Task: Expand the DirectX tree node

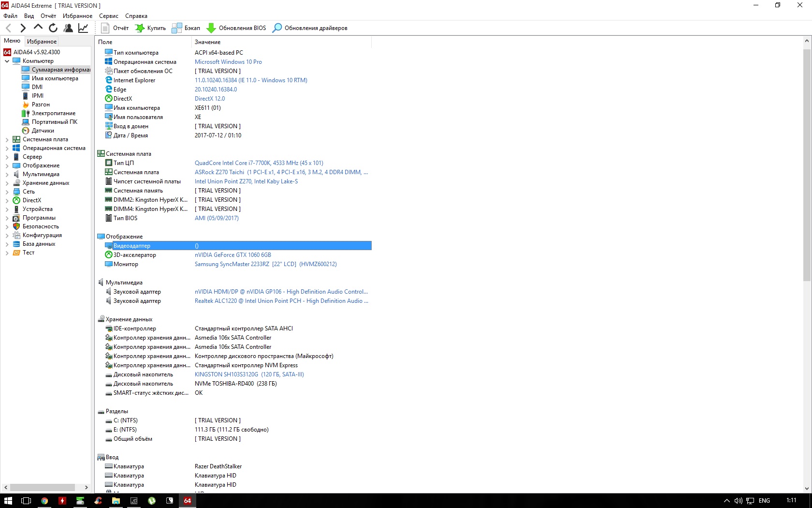Action: tap(7, 200)
